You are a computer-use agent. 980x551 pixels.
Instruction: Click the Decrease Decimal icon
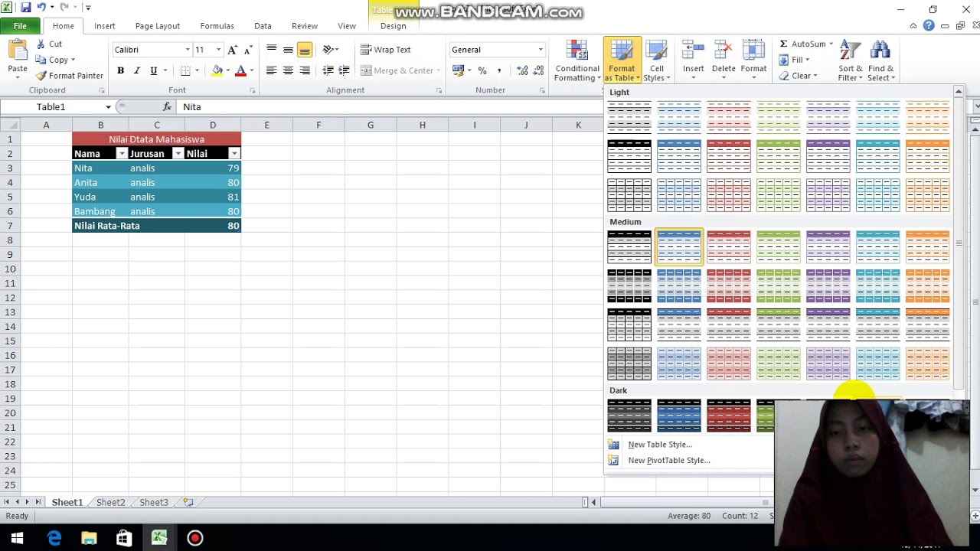tap(539, 70)
